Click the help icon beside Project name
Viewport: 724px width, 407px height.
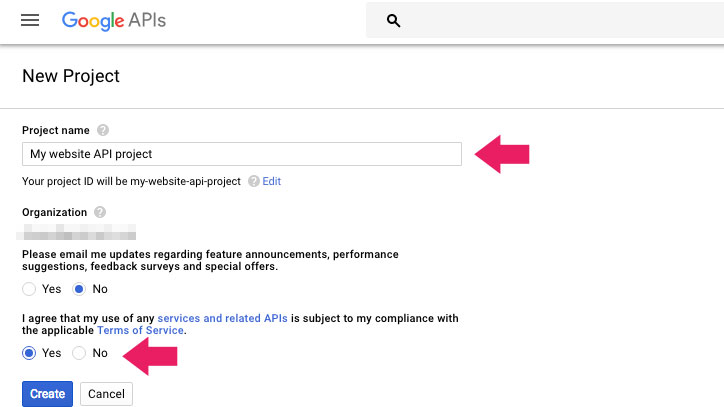click(103, 131)
